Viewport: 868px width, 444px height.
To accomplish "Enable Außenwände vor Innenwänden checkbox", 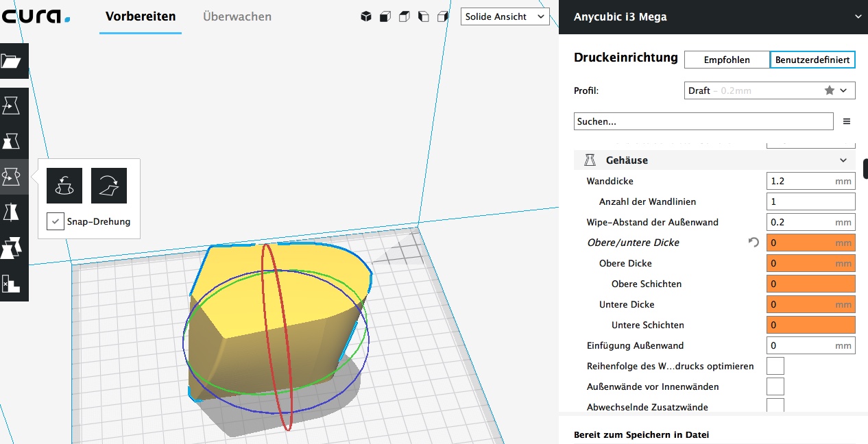I will tap(775, 386).
